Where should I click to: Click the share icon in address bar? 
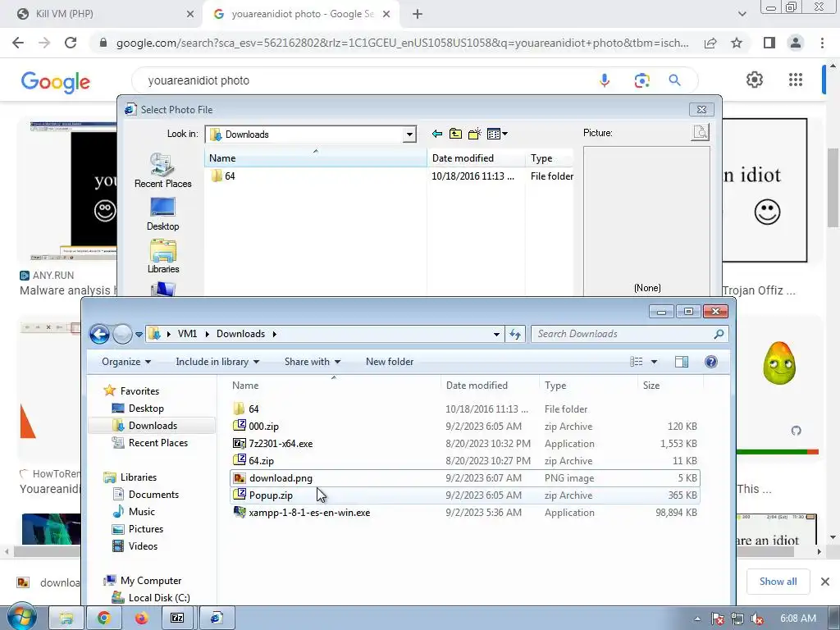click(x=710, y=43)
